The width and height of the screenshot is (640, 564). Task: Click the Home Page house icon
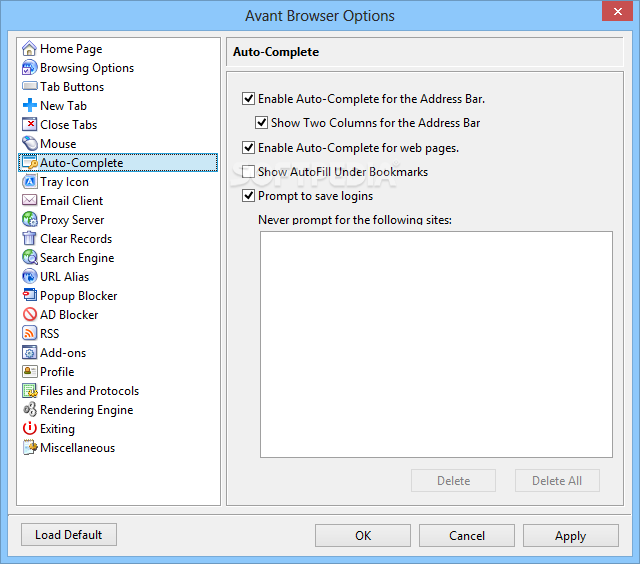pyautogui.click(x=29, y=49)
